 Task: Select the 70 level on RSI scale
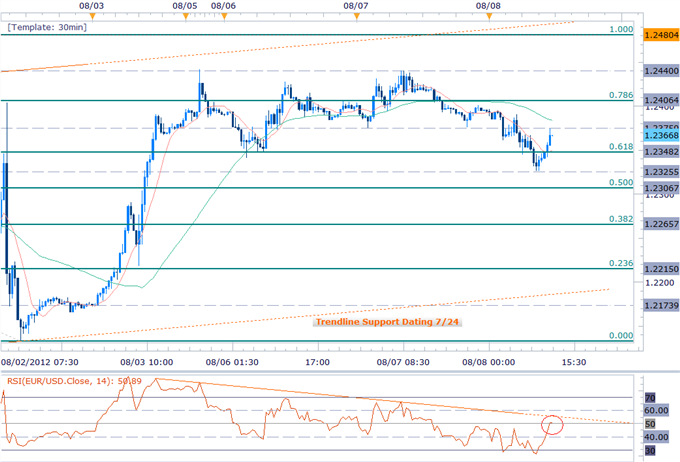[x=648, y=398]
